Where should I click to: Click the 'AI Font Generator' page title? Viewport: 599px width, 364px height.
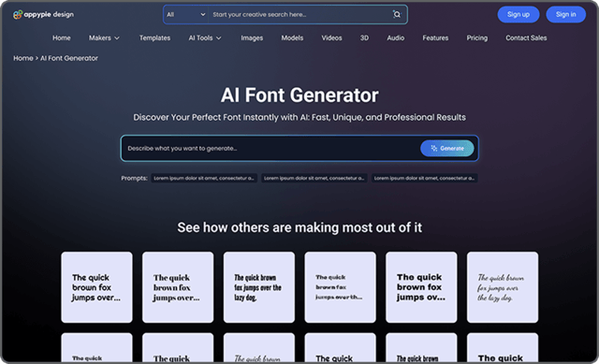point(299,95)
